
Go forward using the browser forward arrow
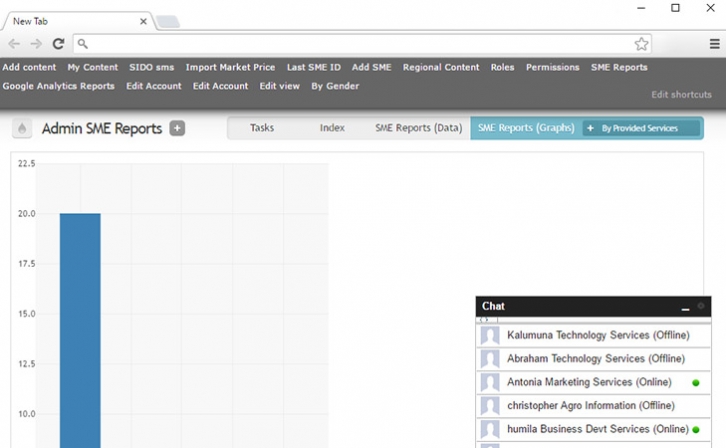pyautogui.click(x=36, y=44)
